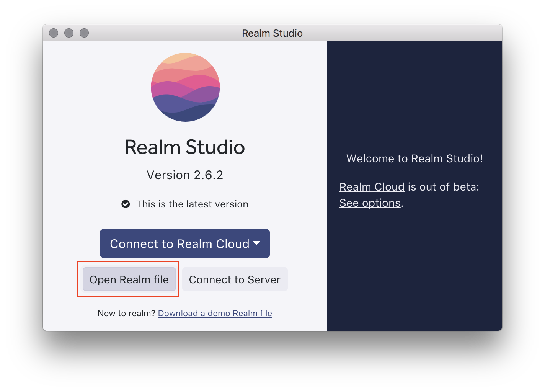
Task: Click the latest version checkmark icon
Action: (126, 204)
